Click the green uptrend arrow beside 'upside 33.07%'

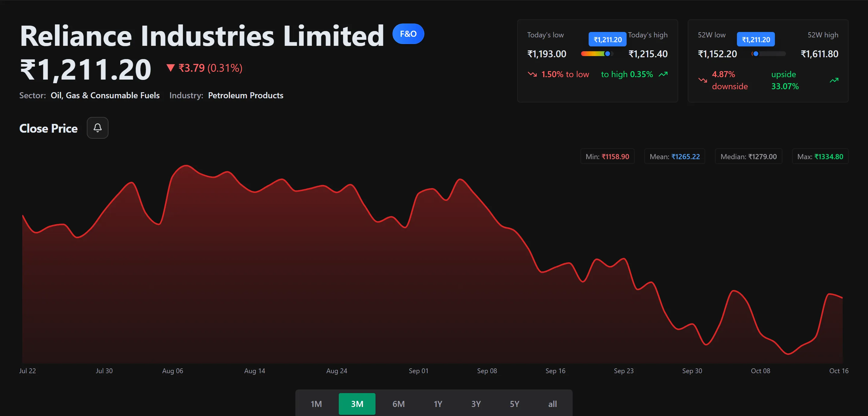tap(834, 80)
